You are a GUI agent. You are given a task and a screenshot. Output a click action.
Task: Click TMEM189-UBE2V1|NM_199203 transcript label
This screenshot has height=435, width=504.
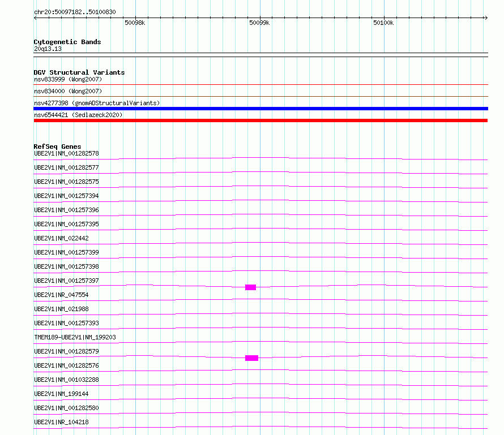coord(75,337)
